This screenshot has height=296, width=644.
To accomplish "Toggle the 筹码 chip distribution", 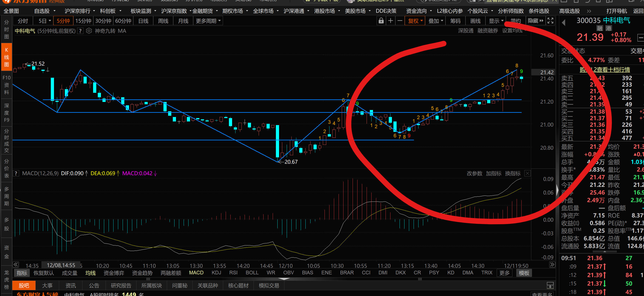I will pyautogui.click(x=455, y=21).
